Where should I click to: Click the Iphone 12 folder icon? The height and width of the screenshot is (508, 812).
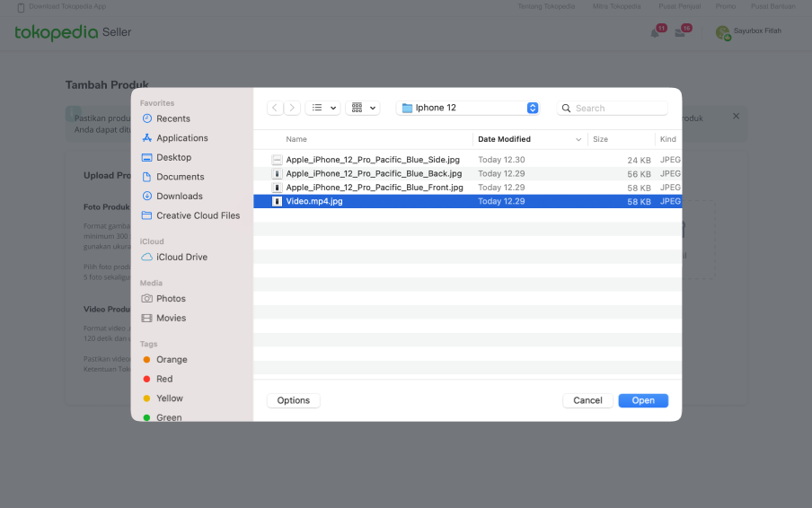tap(407, 108)
